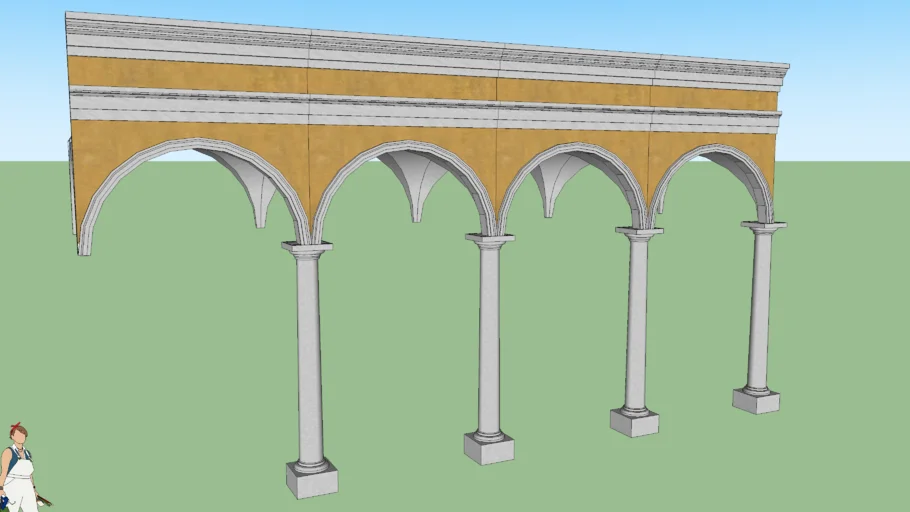Click the capital atop the leftmost column
Viewport: 910px width, 512px height.
point(307,248)
